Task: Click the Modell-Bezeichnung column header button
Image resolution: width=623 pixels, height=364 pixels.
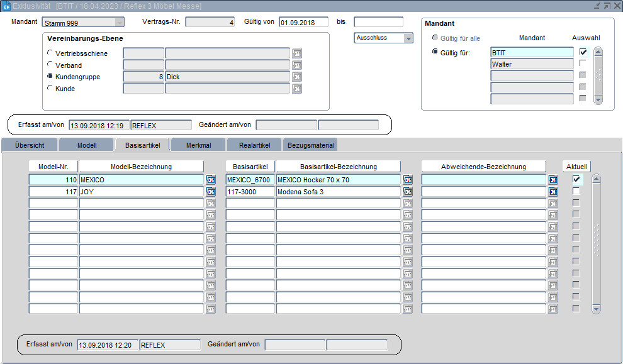Action: 141,167
